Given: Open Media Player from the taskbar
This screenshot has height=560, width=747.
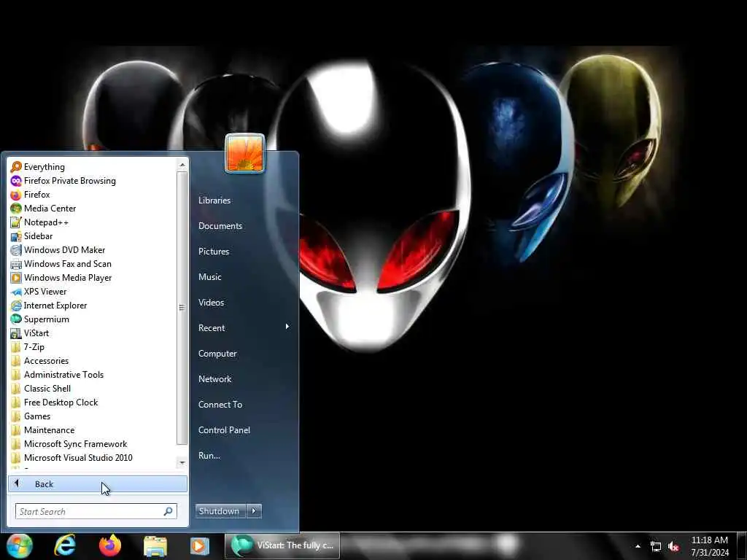Looking at the screenshot, I should click(x=200, y=545).
